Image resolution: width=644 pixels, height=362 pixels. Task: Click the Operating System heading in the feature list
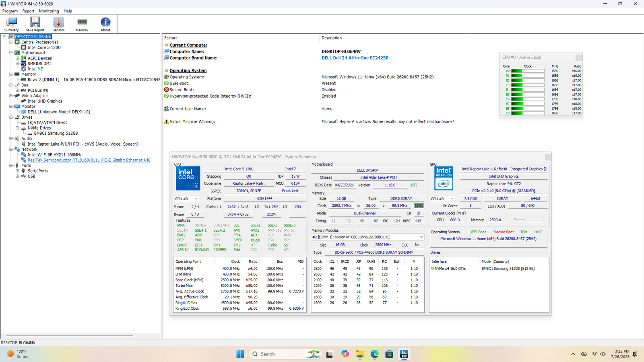click(x=188, y=70)
